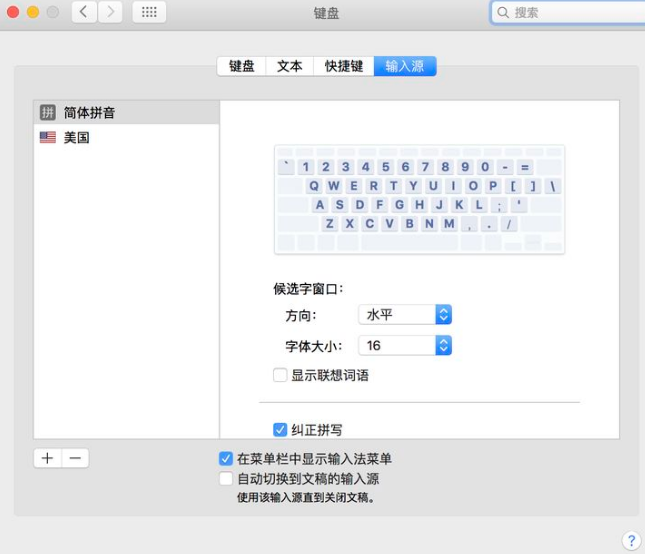This screenshot has width=645, height=554.
Task: Select the 美国 flag input source
Action: [76, 138]
